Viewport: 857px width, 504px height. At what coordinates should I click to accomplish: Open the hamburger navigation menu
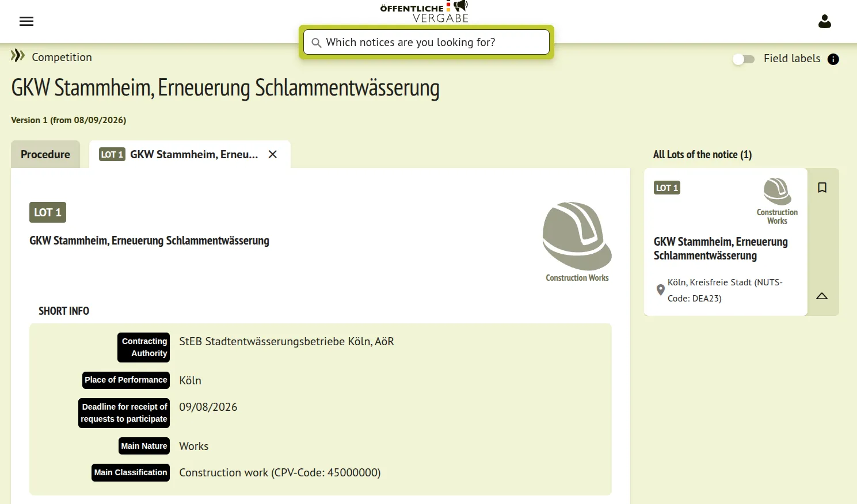point(26,21)
